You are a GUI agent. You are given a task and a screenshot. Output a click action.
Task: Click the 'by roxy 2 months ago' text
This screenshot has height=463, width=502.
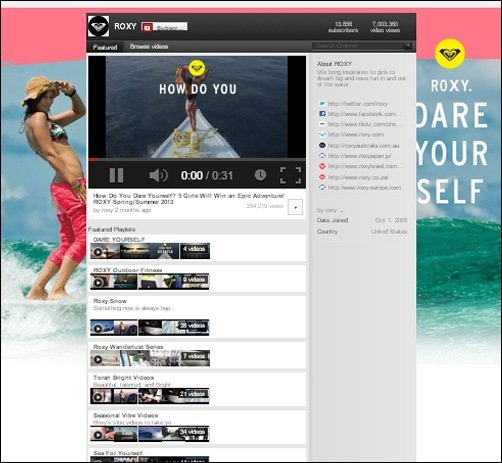pyautogui.click(x=122, y=210)
